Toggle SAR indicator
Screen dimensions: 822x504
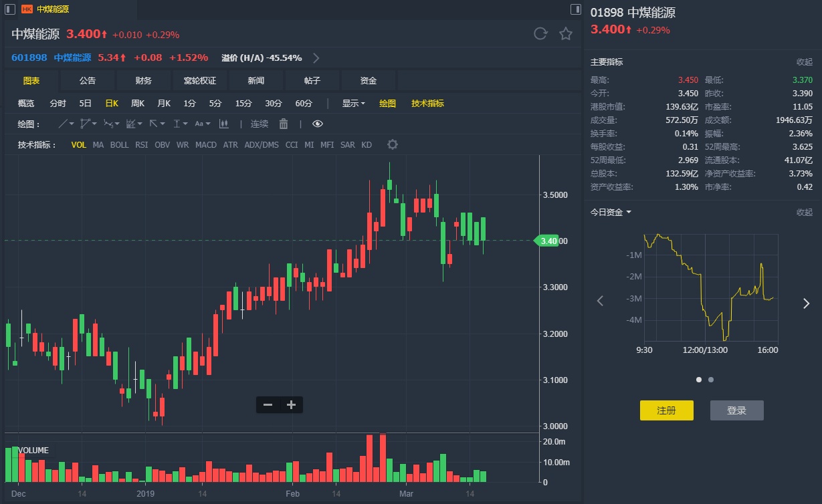click(x=348, y=145)
